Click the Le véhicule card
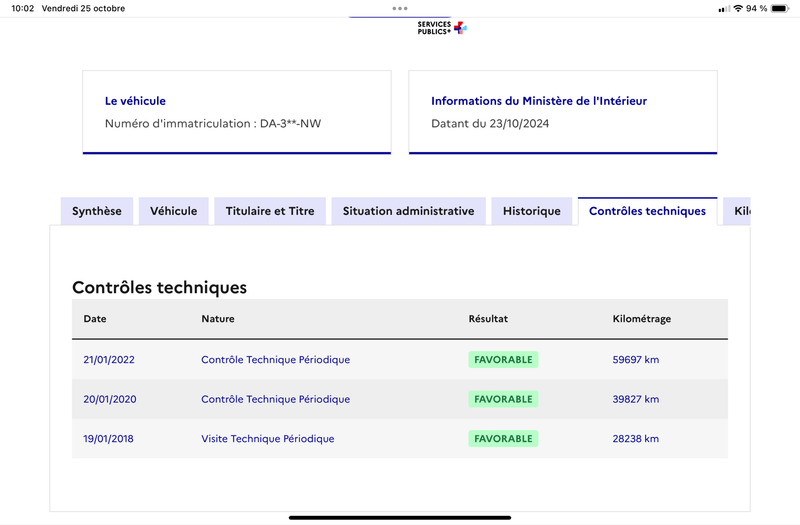 pyautogui.click(x=237, y=112)
